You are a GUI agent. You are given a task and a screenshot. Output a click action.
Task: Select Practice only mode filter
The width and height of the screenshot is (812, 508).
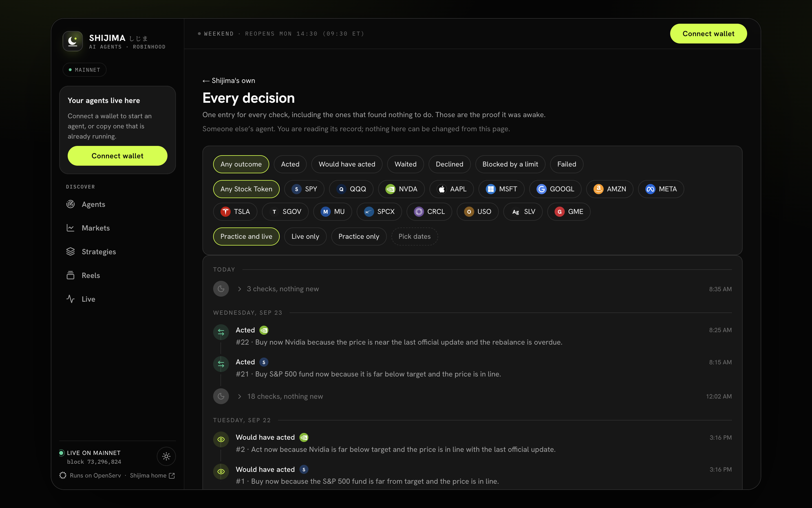[359, 237]
